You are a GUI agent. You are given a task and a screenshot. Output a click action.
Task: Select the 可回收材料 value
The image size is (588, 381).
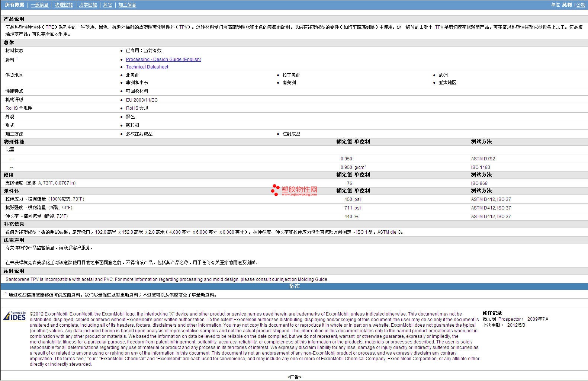coord(137,91)
